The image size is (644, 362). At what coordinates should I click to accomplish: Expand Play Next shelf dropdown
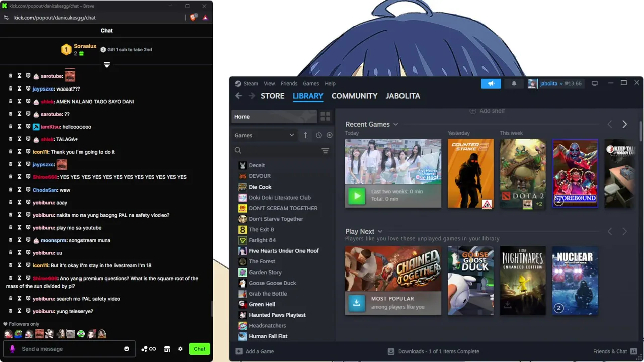tap(380, 232)
